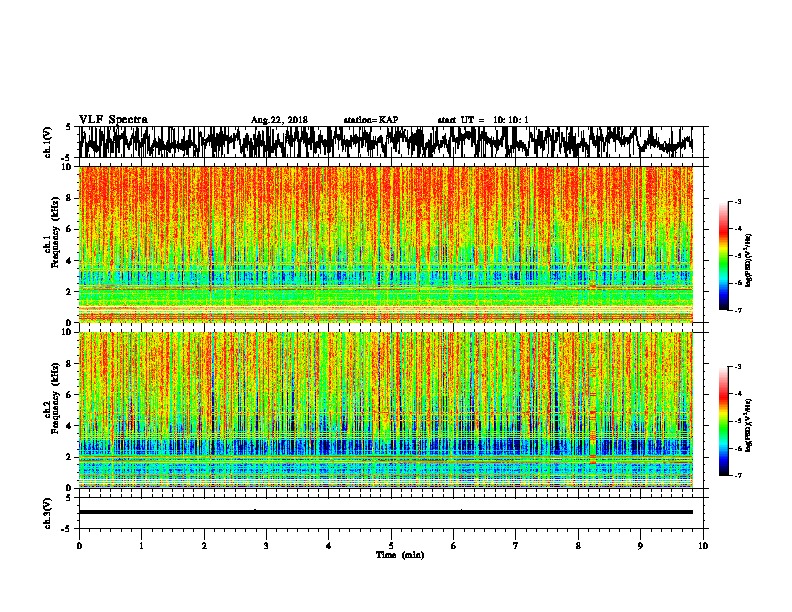Click the time axis tick label '8'
The image size is (792, 612).
578,545
